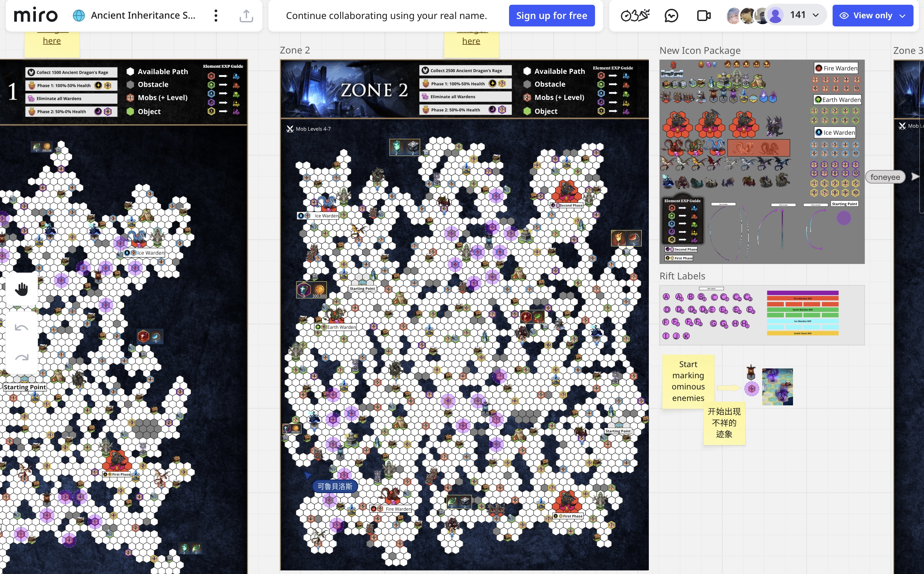
Task: Follow the 'here' link on left sticky note
Action: [x=51, y=41]
